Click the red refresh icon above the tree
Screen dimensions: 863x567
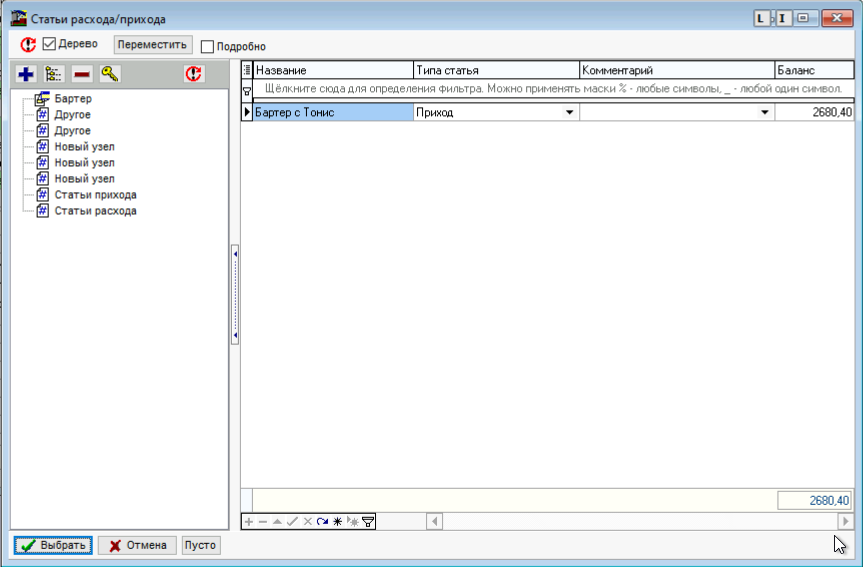[193, 74]
